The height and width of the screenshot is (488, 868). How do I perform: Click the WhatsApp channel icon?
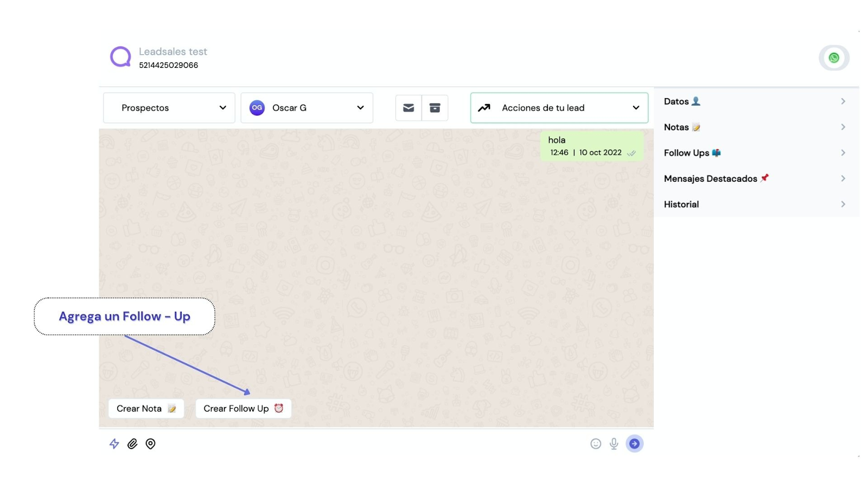(x=834, y=57)
